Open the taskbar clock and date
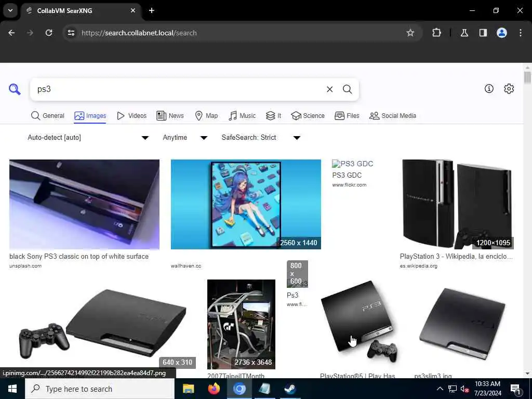Screen dimensions: 532x399 (x=487, y=389)
